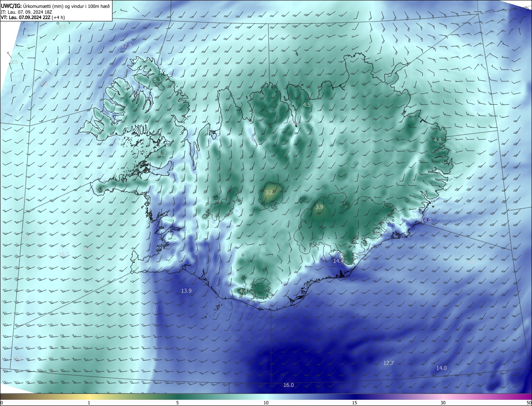The height and width of the screenshot is (406, 532).
Task: Click the 4.8 value in the Eastfjords
Action: 438,140
